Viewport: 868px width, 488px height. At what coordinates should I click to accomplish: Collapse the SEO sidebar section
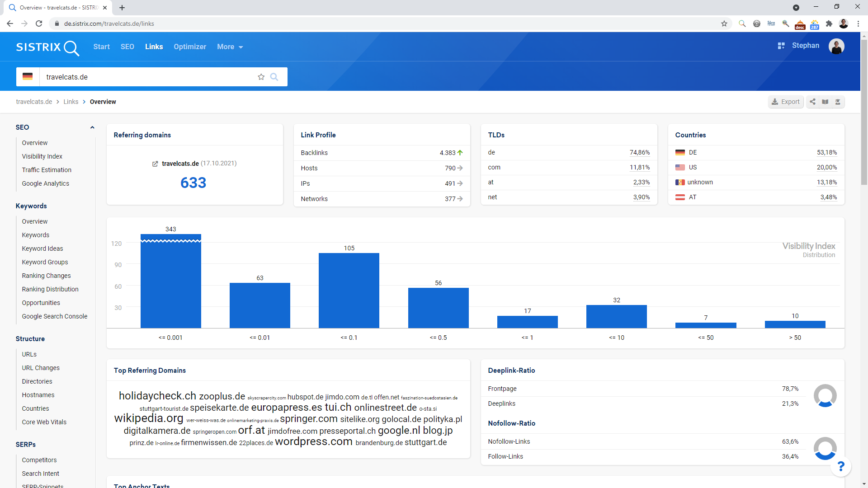point(92,127)
